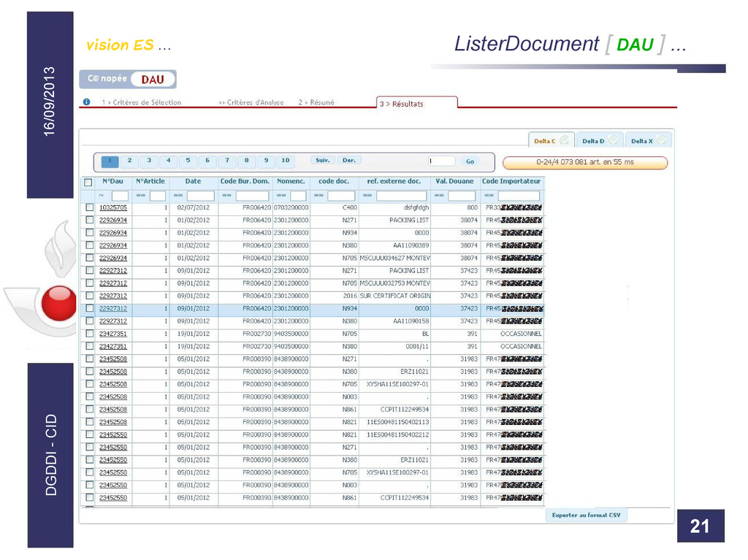Viewport: 748px width, 560px height.
Task: Check the row with ref AA11090389
Action: pos(89,245)
